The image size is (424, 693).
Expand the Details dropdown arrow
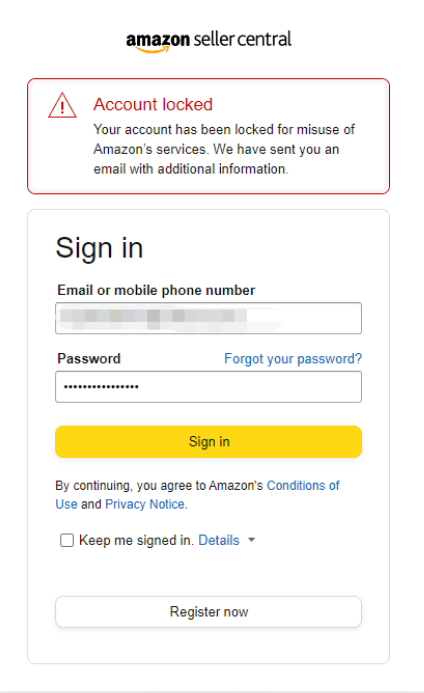pyautogui.click(x=252, y=540)
